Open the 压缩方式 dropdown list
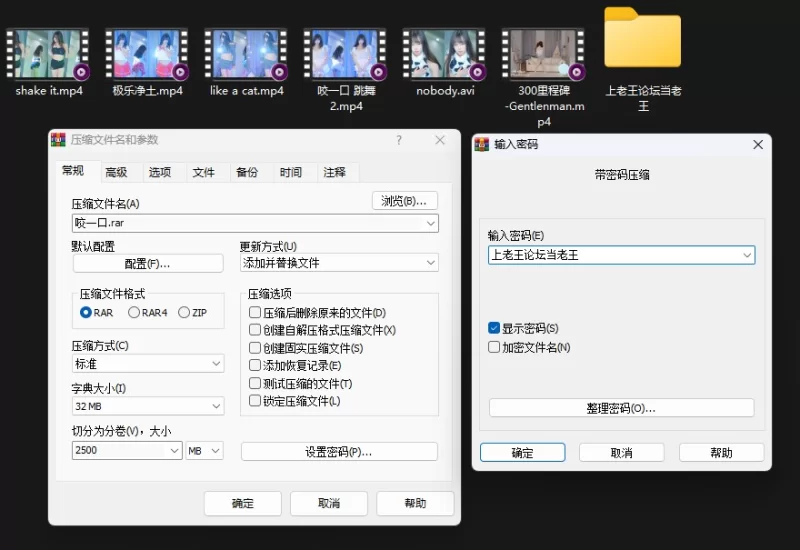 tap(147, 364)
